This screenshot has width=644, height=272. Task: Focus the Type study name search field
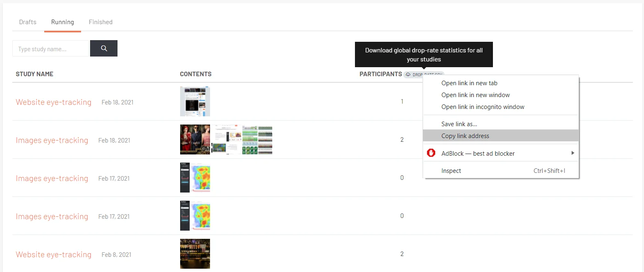point(50,48)
